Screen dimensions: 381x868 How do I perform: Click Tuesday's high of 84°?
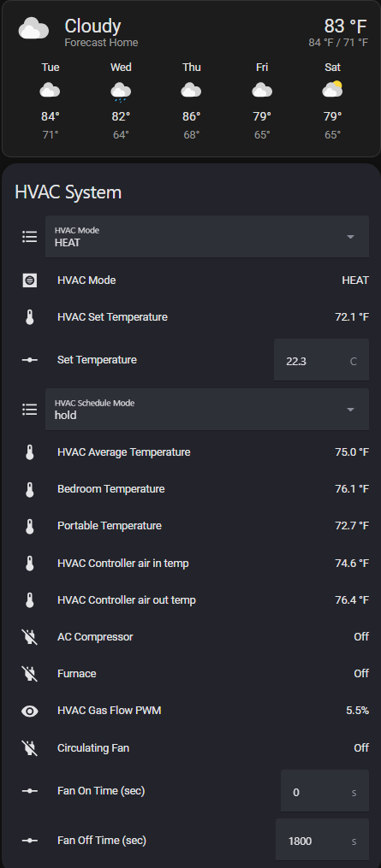coord(50,117)
